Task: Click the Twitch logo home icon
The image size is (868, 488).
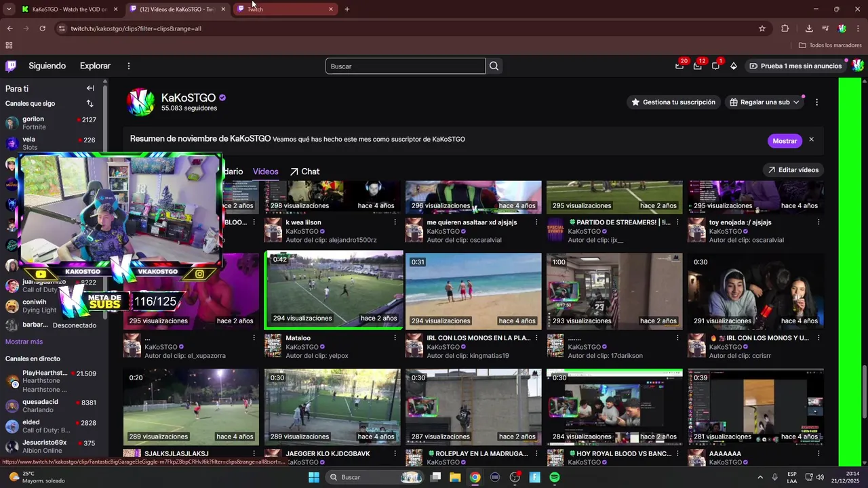Action: 11,66
